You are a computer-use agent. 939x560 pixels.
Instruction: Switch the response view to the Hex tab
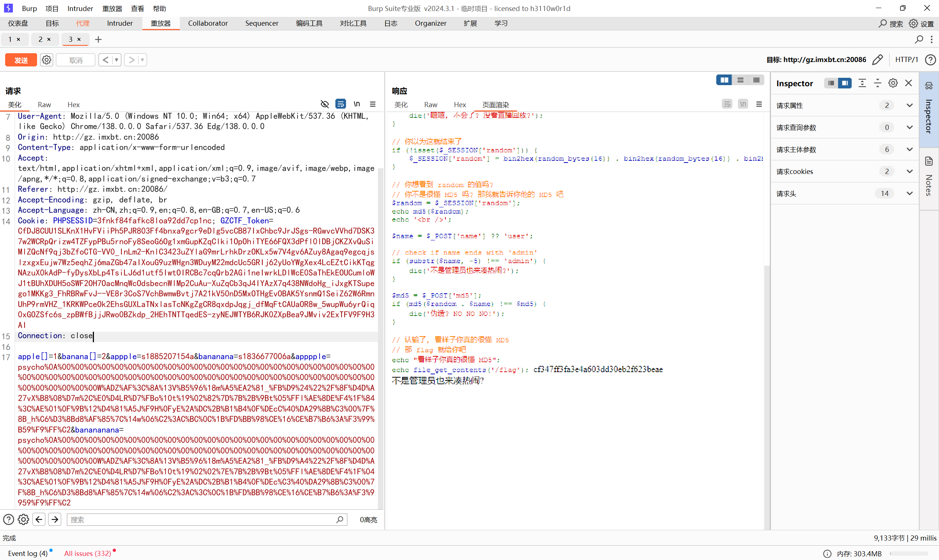tap(460, 105)
